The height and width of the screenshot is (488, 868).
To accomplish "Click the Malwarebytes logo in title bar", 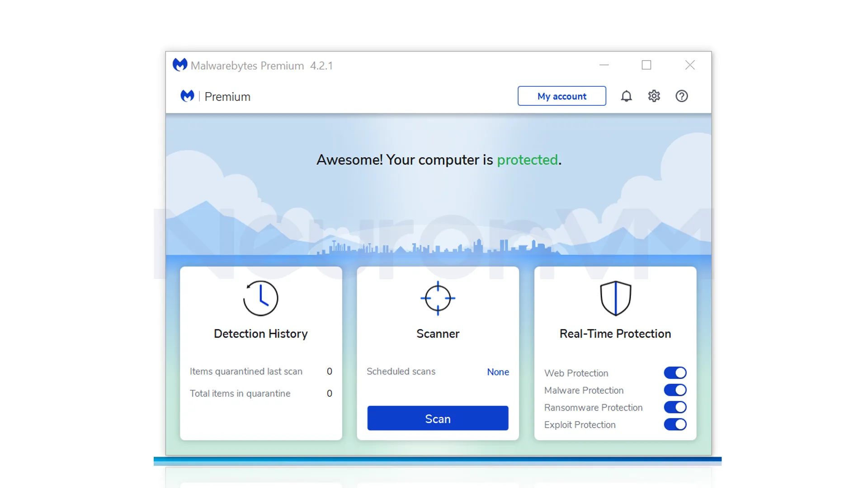I will (x=180, y=65).
